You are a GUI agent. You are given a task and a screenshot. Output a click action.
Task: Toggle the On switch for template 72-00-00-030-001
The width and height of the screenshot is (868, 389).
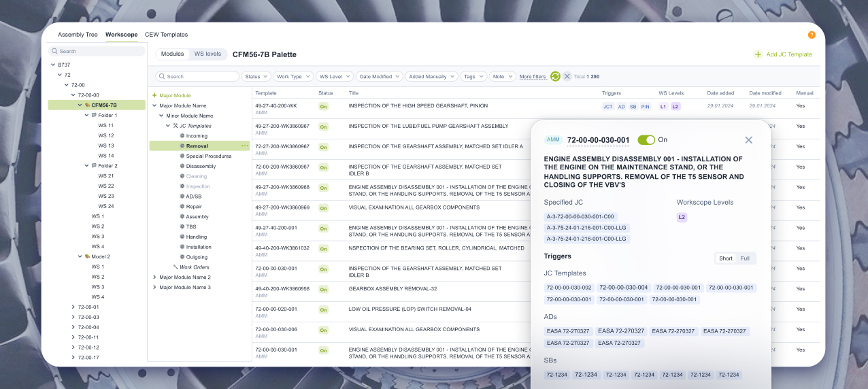[646, 140]
